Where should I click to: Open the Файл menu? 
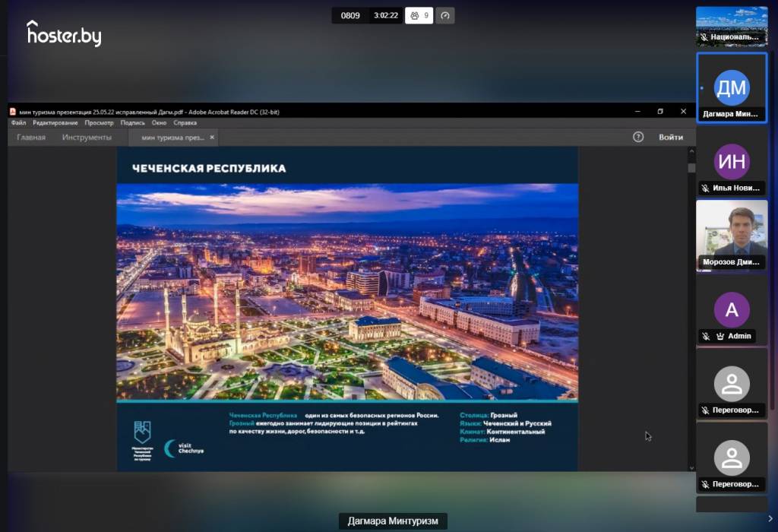coord(18,122)
